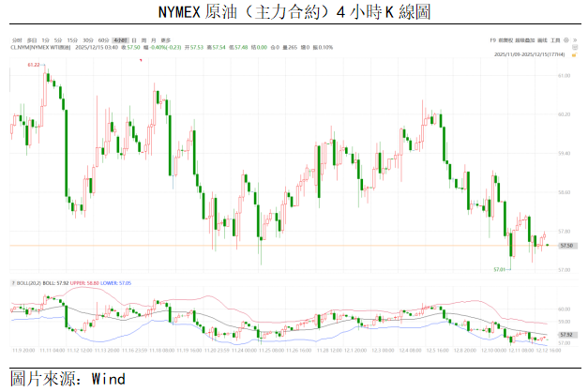This screenshot has width=588, height=392.
Task: Select the 30分 interval tab
Action: pyautogui.click(x=87, y=40)
